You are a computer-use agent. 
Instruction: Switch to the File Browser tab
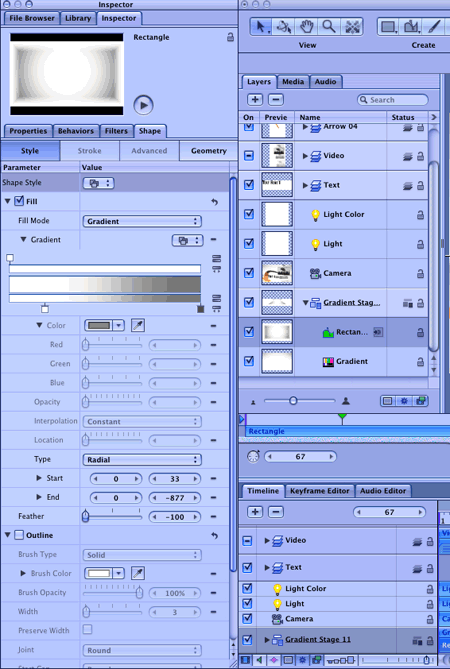click(x=32, y=18)
